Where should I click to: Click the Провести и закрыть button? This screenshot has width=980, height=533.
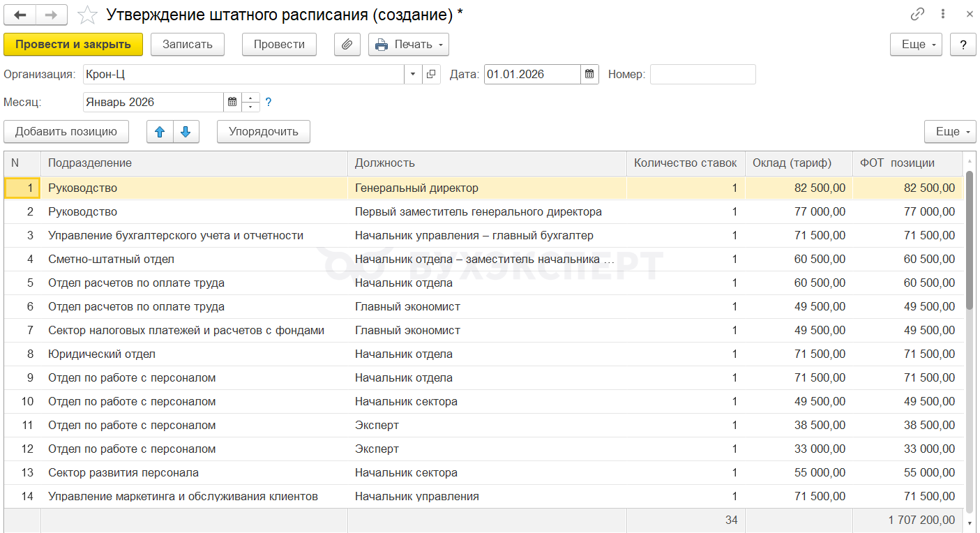tap(73, 45)
